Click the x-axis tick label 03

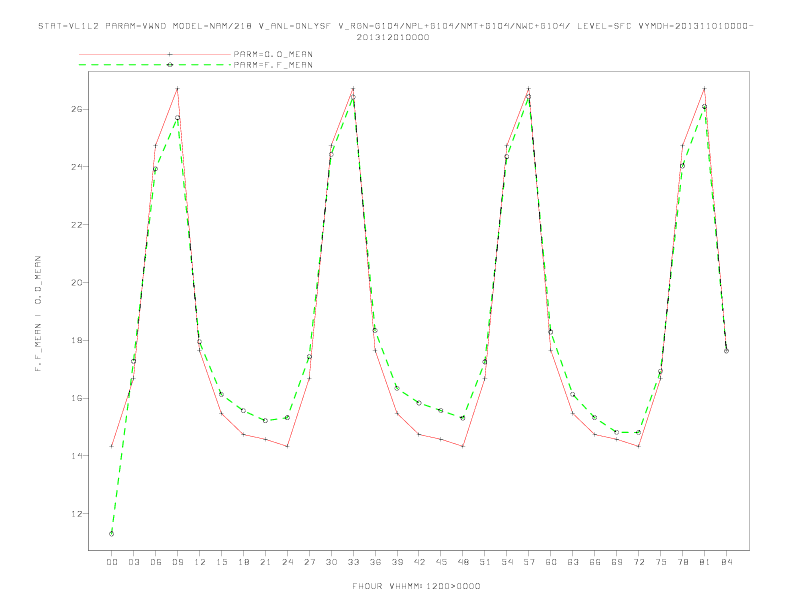coord(133,562)
